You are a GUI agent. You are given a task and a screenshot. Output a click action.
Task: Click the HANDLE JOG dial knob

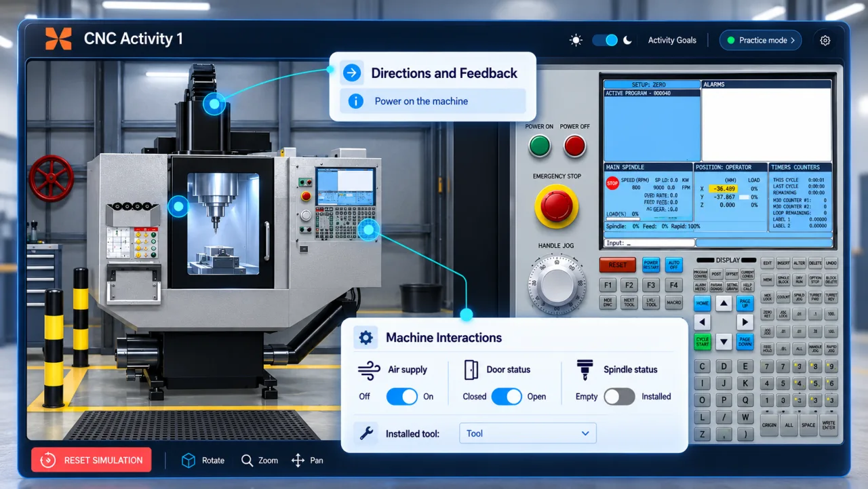(x=557, y=284)
